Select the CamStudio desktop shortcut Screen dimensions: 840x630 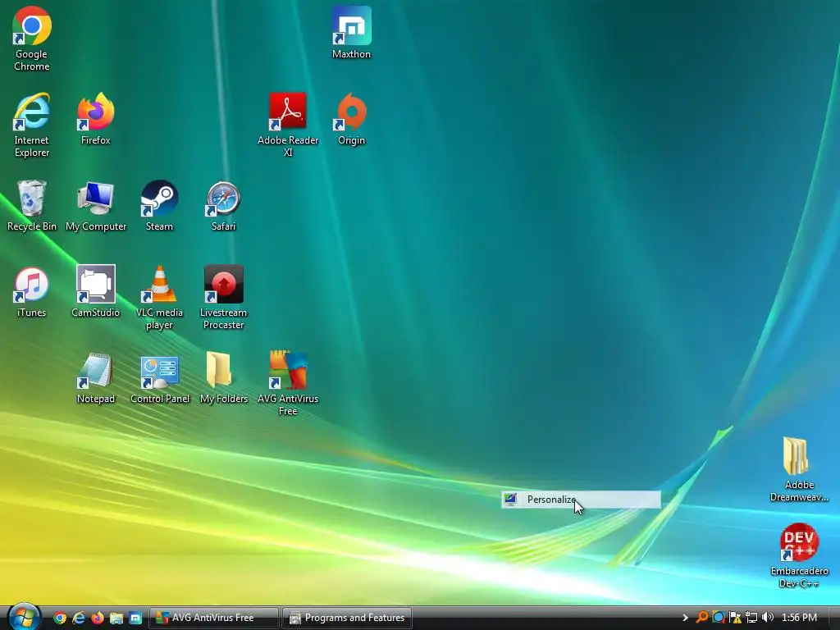pyautogui.click(x=96, y=292)
